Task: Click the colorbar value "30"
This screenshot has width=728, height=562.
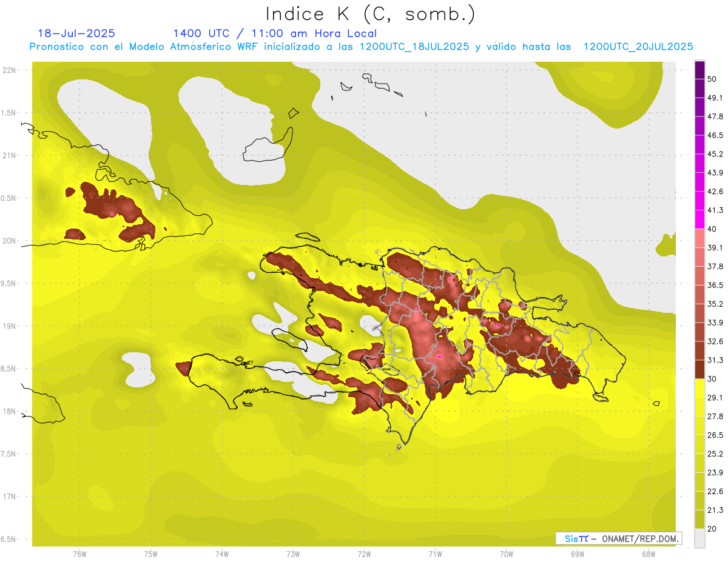Action: [712, 379]
